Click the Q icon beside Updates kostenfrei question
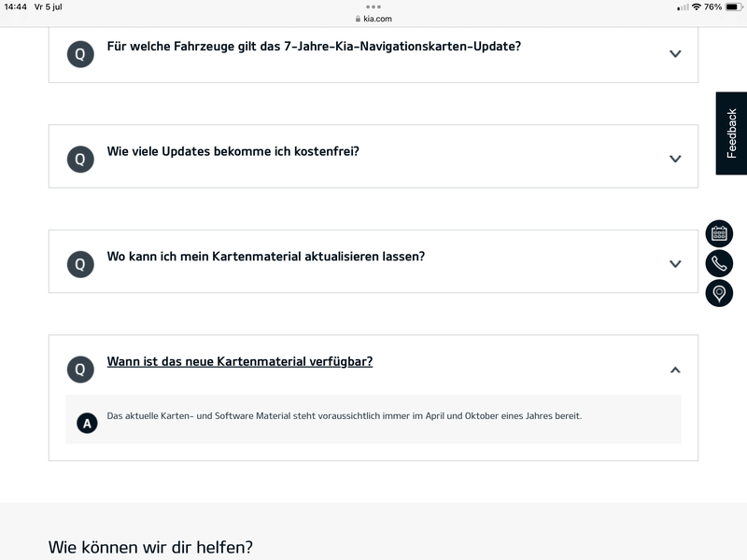Viewport: 747px width, 560px height. point(80,159)
